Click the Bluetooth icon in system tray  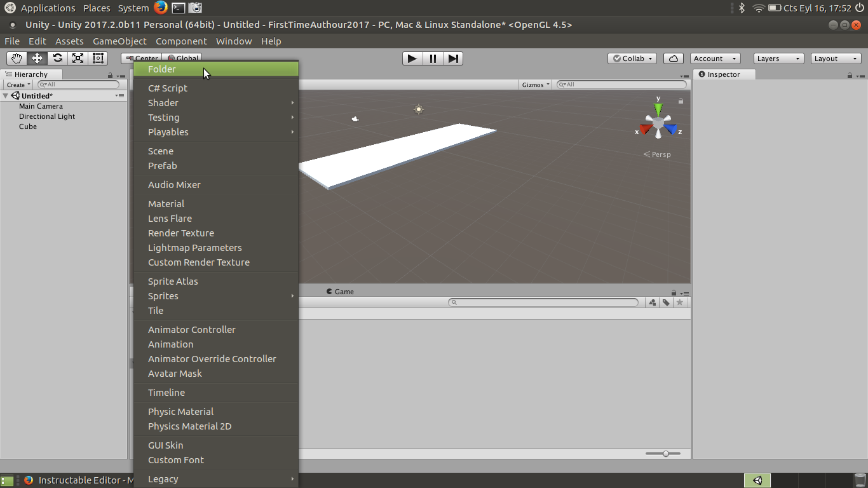pyautogui.click(x=741, y=8)
